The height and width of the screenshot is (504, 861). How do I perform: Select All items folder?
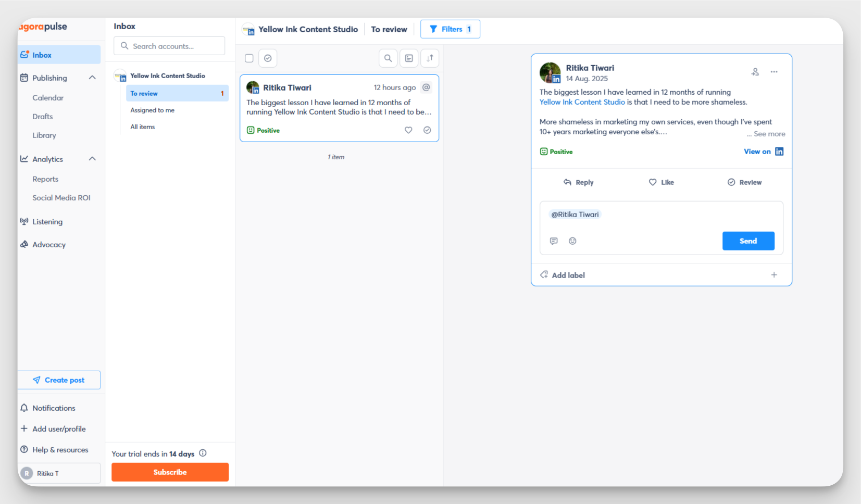(143, 127)
